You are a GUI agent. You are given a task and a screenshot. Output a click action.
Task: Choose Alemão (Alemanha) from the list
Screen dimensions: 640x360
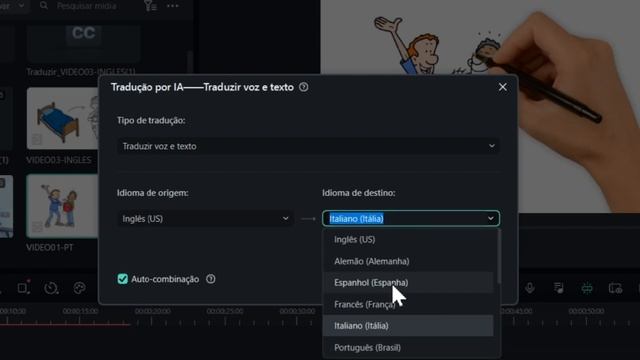[408, 261]
